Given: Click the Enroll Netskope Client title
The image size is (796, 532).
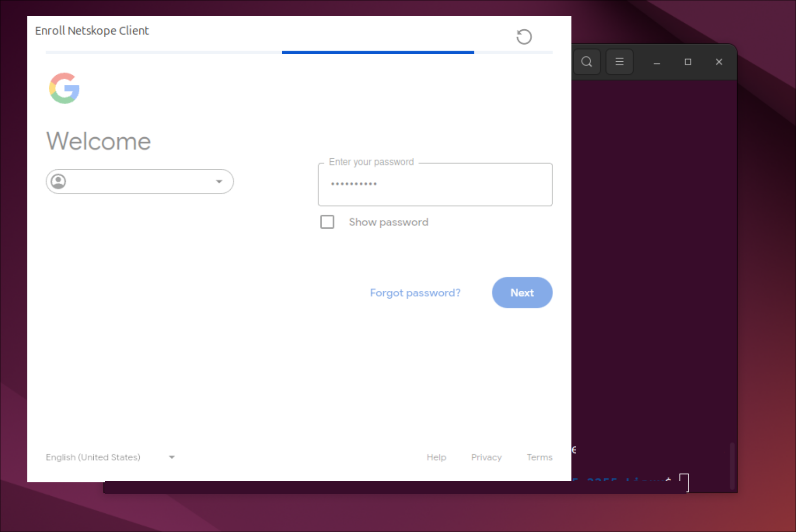Looking at the screenshot, I should click(x=92, y=31).
